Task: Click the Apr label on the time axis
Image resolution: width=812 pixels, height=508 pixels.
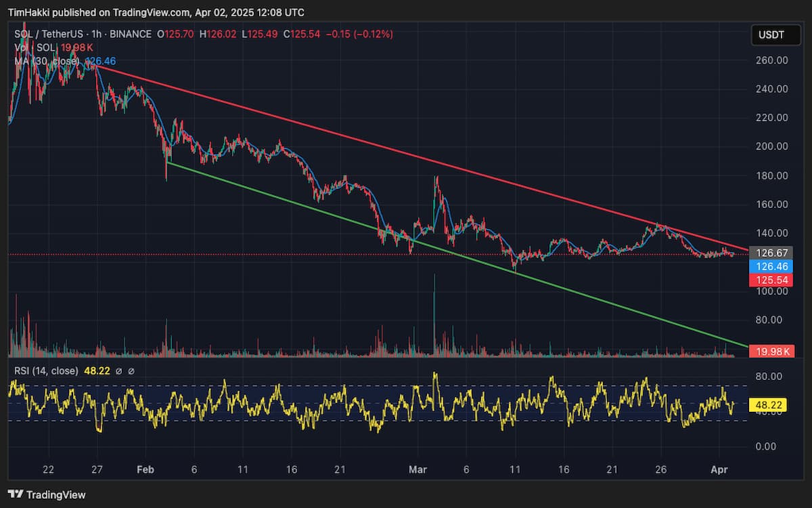Action: 719,469
